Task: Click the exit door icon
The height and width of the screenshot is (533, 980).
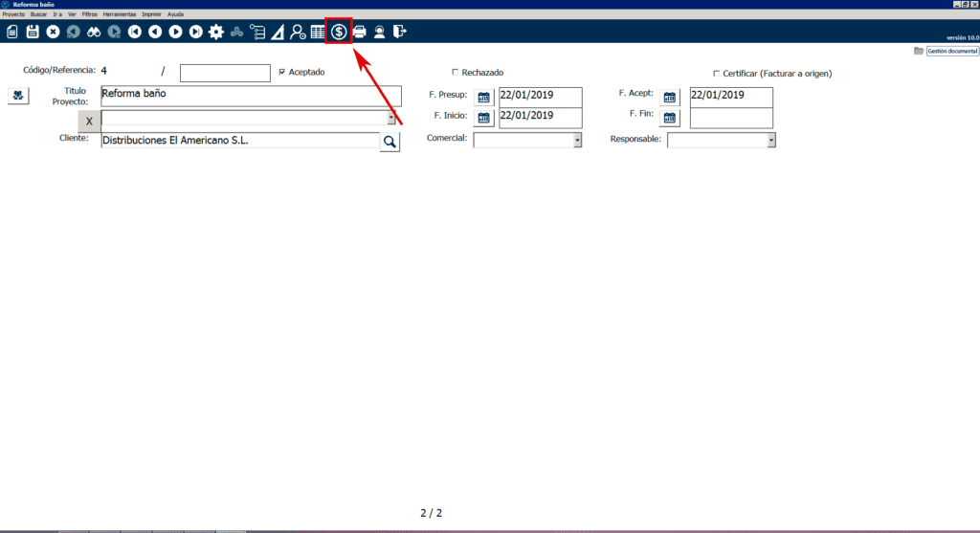Action: [400, 32]
